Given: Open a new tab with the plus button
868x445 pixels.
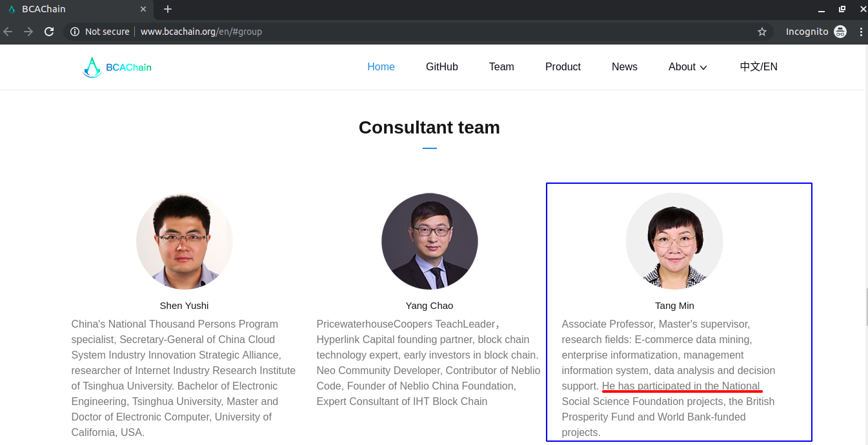Looking at the screenshot, I should pos(168,9).
